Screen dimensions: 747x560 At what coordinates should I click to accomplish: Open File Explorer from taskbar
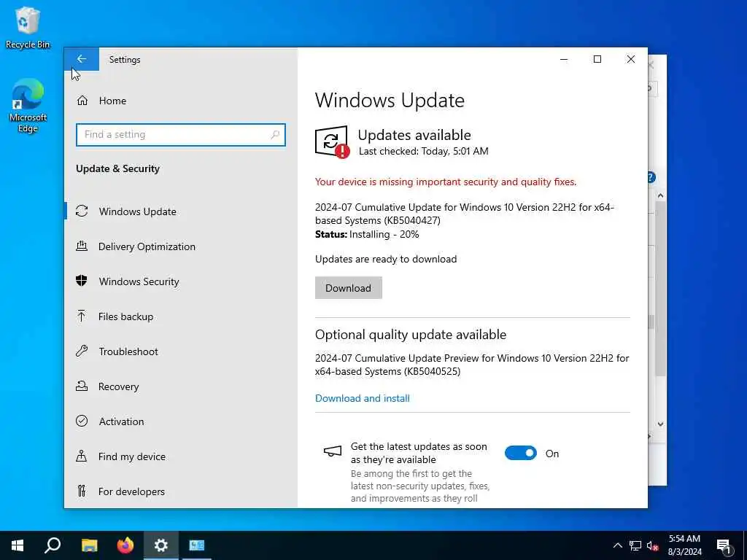pyautogui.click(x=89, y=545)
